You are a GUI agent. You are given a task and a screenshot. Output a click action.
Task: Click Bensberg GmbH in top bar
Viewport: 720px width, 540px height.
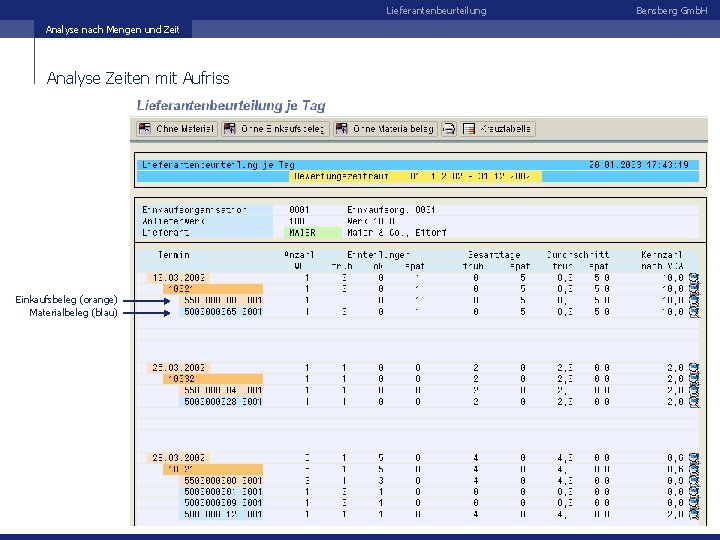coord(671,11)
